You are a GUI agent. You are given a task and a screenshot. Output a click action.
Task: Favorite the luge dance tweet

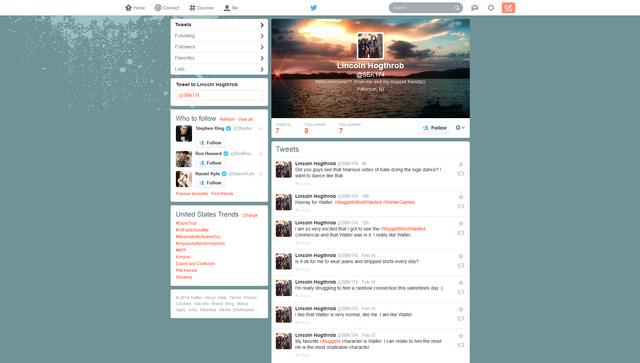click(461, 165)
